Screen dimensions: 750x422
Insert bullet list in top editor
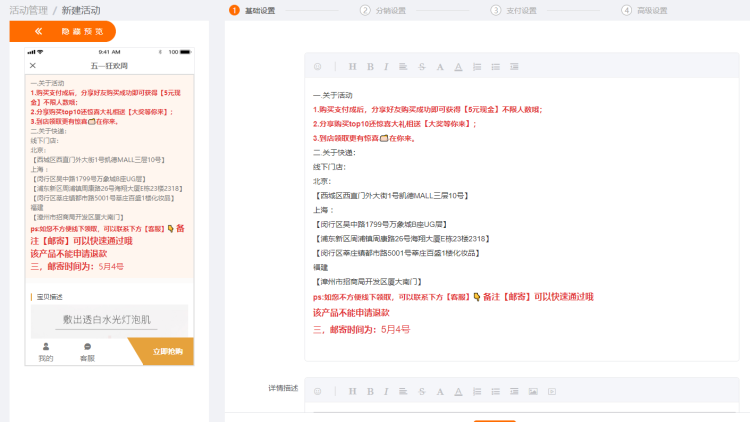tap(496, 67)
